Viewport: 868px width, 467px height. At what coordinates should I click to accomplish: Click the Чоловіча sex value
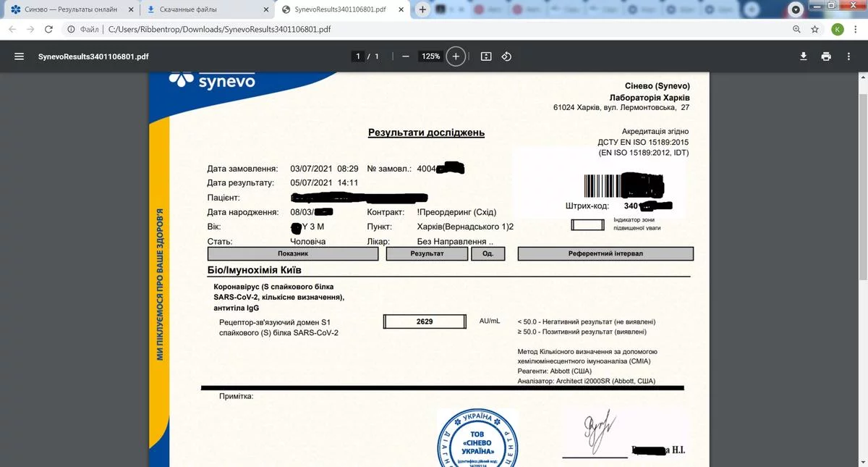(307, 242)
